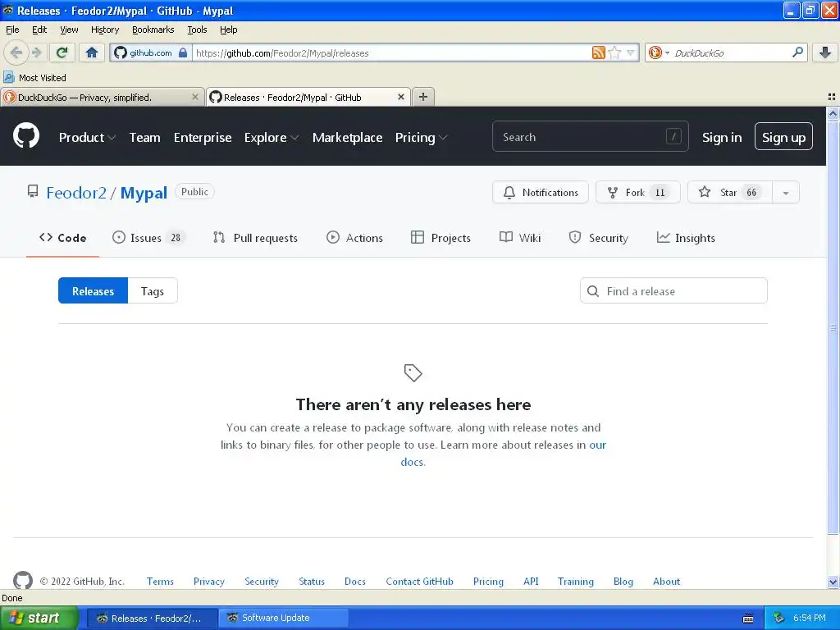This screenshot has height=630, width=840.
Task: Open the History menu
Action: 104,30
